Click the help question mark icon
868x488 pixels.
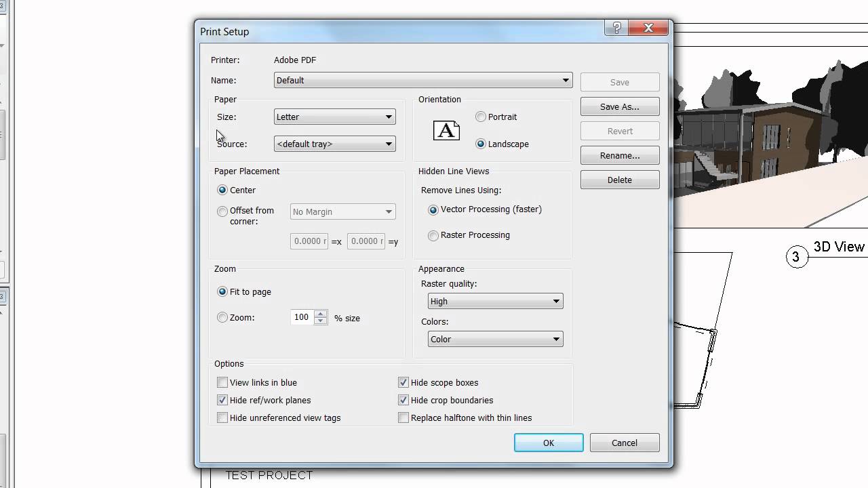pos(616,28)
